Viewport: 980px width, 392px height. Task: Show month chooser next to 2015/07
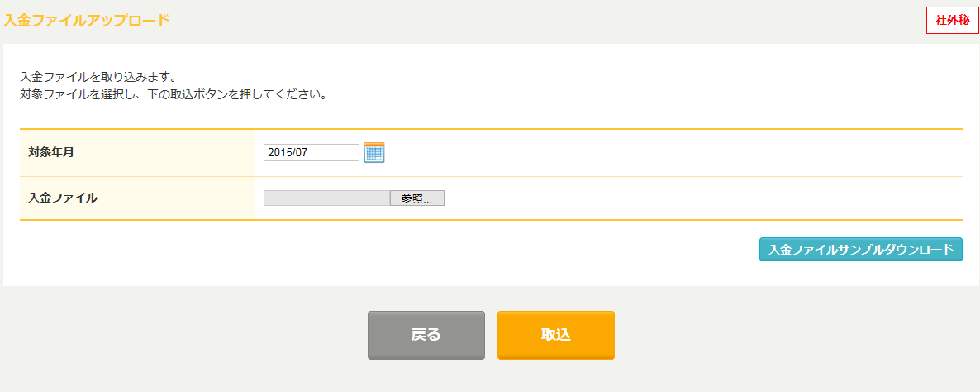pyautogui.click(x=374, y=152)
